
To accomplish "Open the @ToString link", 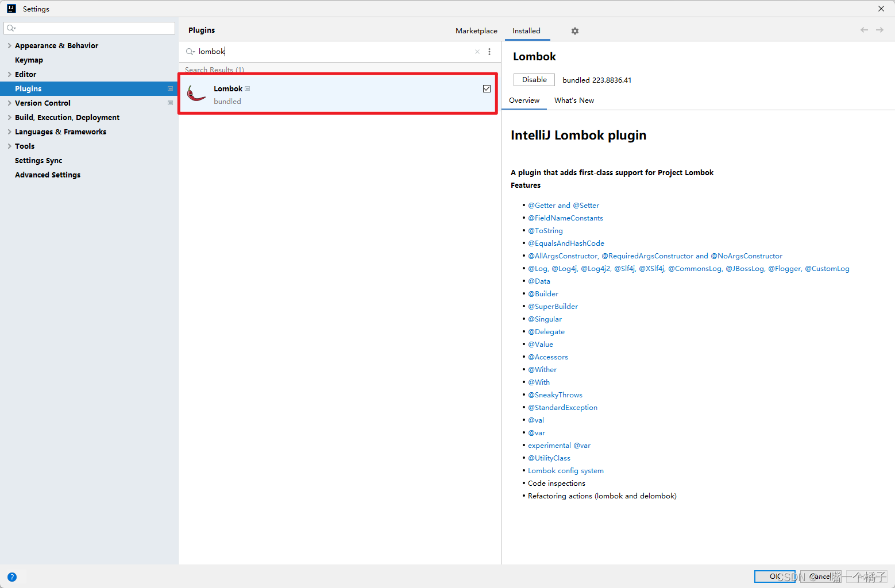I will pos(545,231).
